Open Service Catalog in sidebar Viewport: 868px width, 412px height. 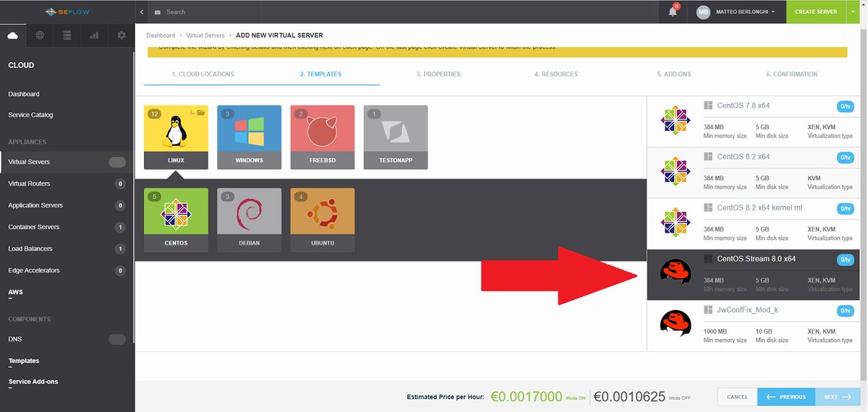coord(30,115)
